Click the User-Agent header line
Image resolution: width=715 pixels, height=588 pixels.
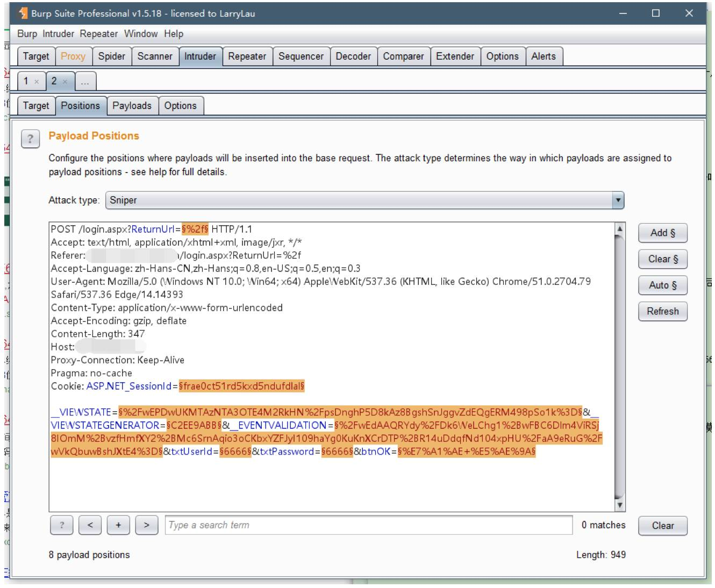pos(321,288)
